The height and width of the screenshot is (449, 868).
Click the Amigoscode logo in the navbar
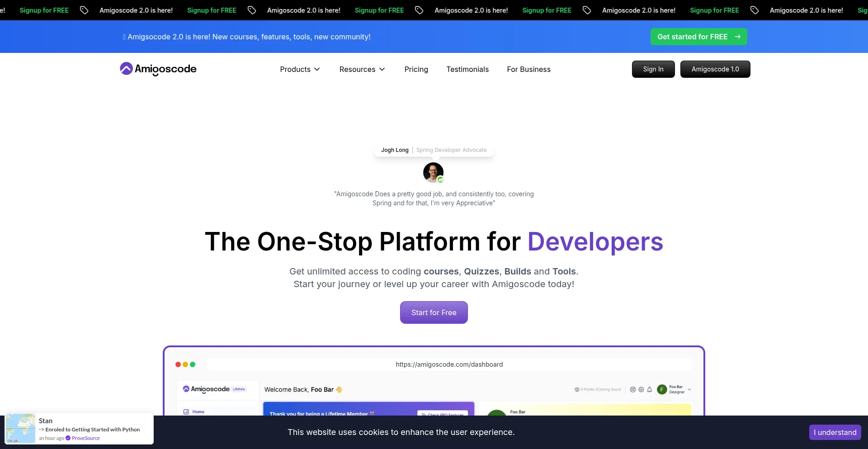pos(158,69)
